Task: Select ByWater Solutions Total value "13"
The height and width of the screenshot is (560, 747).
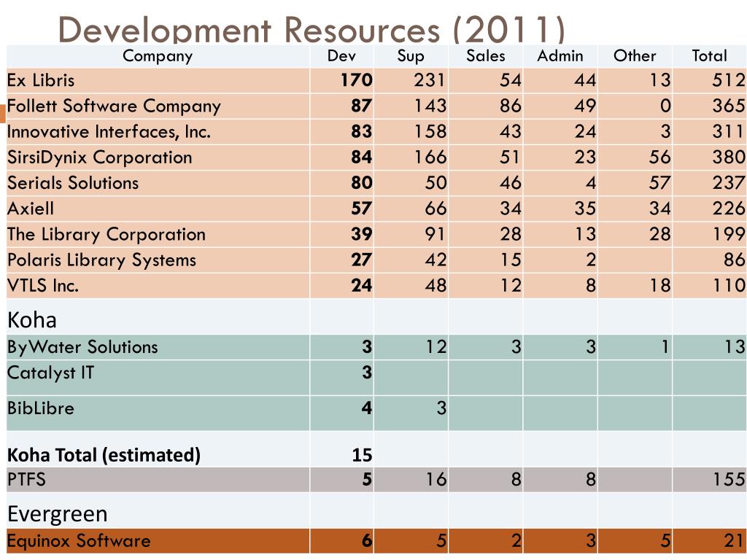Action: [734, 346]
